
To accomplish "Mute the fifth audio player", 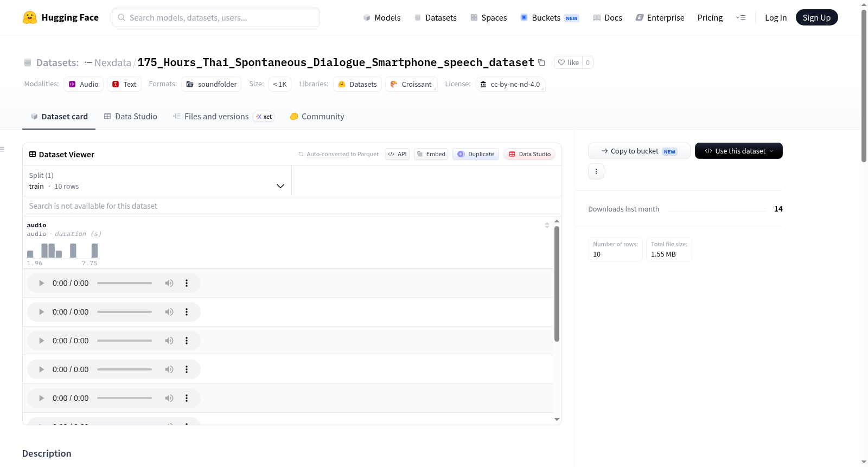I will pos(169,398).
